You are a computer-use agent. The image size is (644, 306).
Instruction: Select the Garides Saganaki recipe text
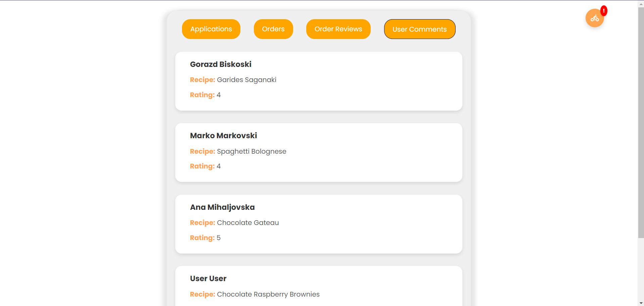point(246,80)
